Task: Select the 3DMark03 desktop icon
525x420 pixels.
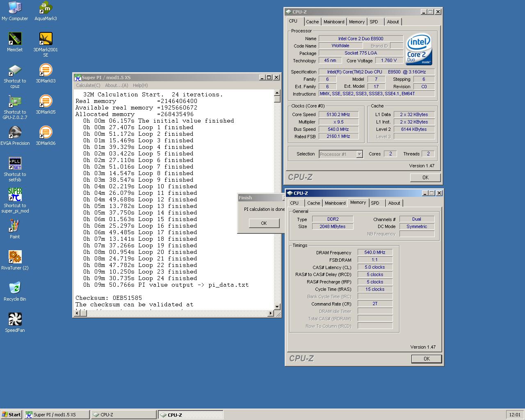Action: tap(46, 73)
